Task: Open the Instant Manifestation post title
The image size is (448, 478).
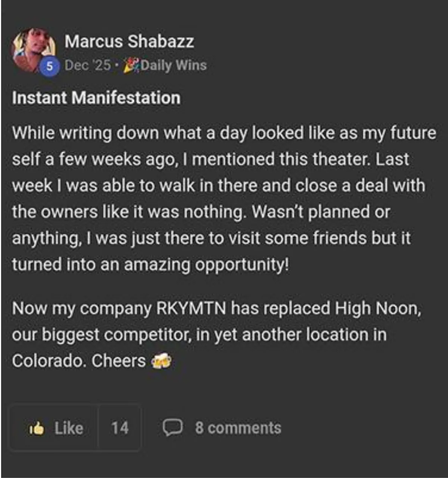Action: tap(96, 98)
